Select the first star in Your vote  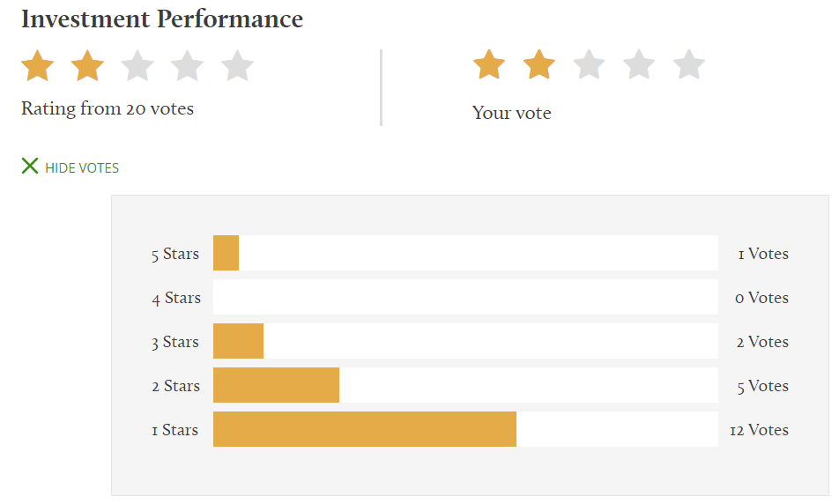coord(489,64)
